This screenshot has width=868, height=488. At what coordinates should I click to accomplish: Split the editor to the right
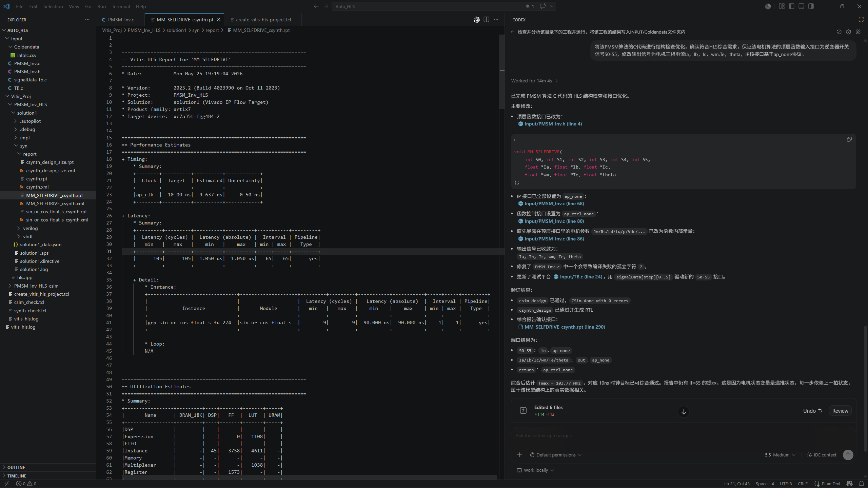(486, 20)
